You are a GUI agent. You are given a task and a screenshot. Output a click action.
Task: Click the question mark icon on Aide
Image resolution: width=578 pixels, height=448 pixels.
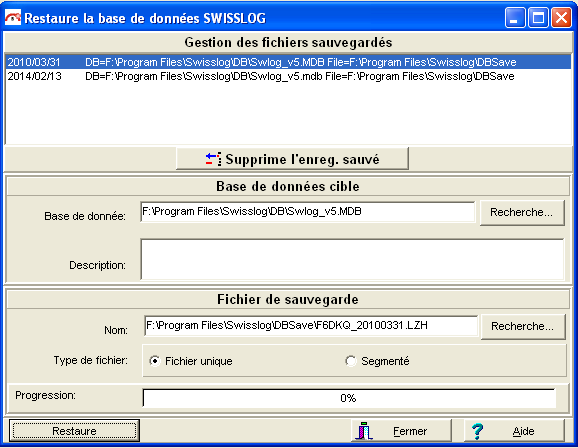pyautogui.click(x=477, y=431)
